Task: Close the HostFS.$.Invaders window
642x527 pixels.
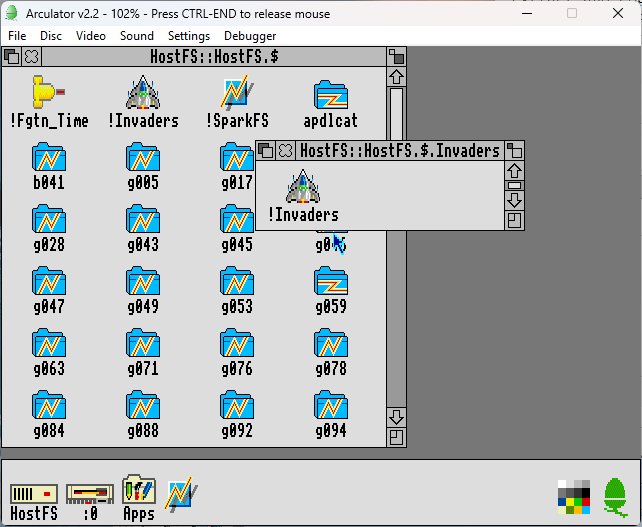Action: pyautogui.click(x=285, y=151)
